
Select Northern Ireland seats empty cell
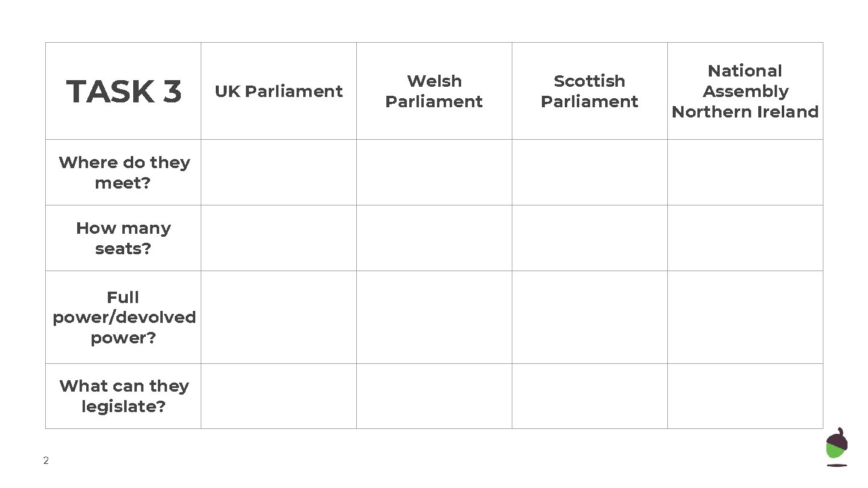coord(745,238)
